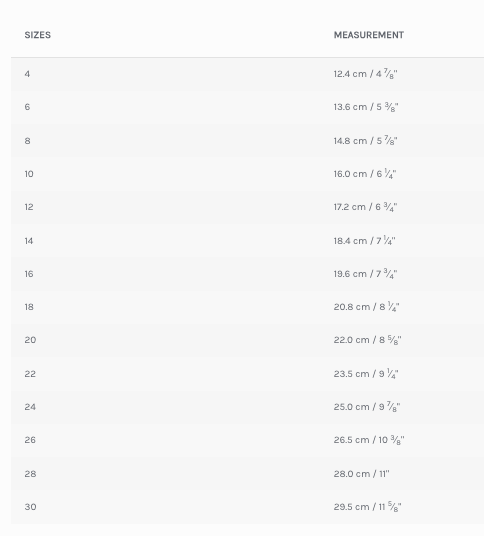Select the size 8 row

pos(247,141)
